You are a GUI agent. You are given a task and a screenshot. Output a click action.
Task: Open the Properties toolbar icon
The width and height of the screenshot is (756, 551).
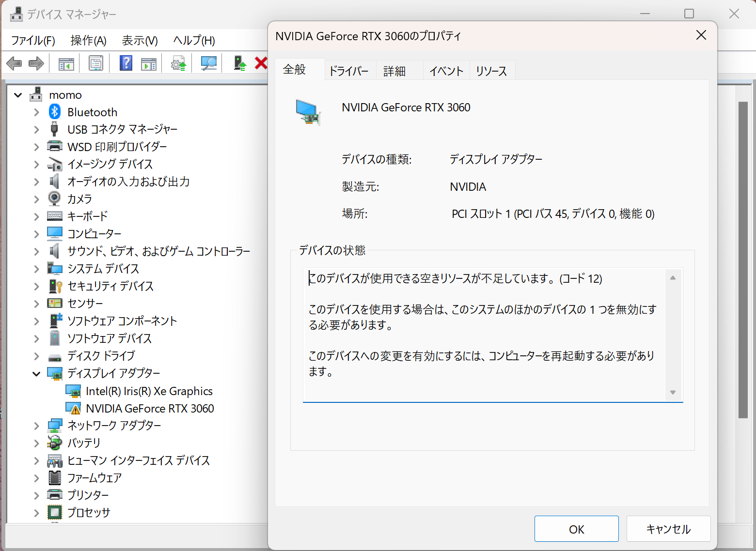point(96,63)
